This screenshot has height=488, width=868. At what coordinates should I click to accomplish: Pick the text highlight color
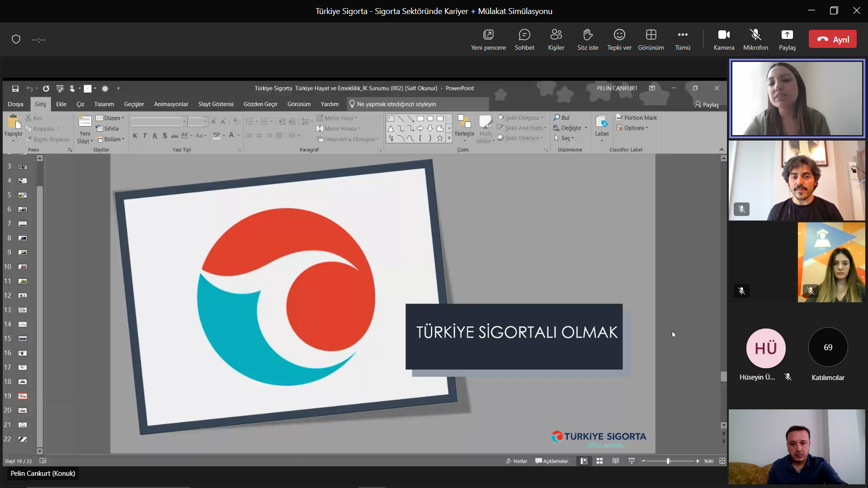coord(217,135)
